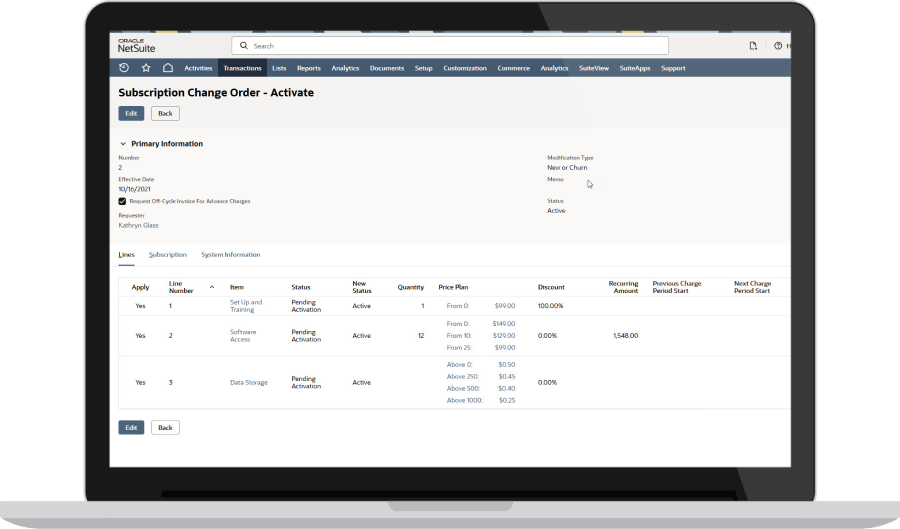The image size is (900, 529).
Task: Expand the Reports menu
Action: pos(308,68)
